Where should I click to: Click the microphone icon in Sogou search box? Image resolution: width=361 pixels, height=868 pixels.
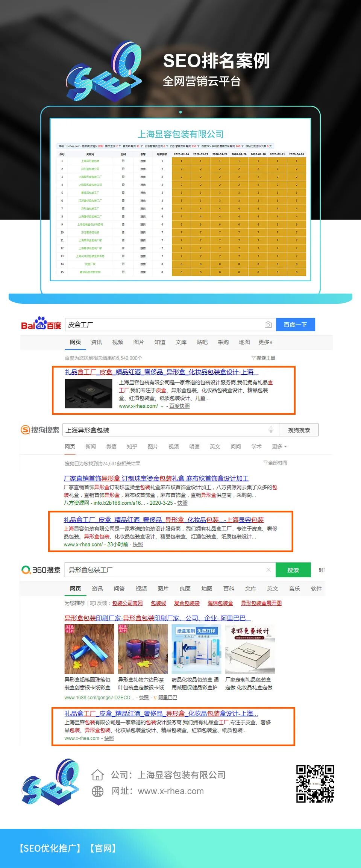(x=271, y=430)
